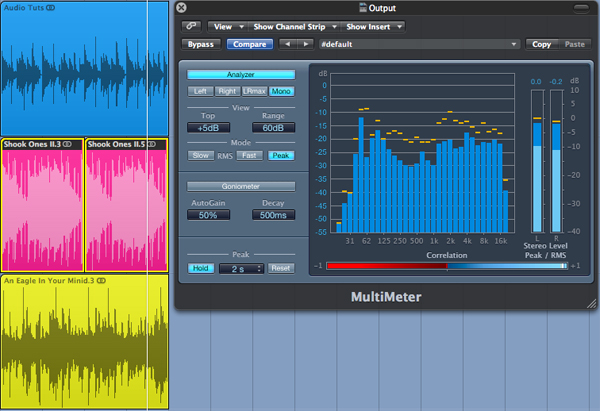The width and height of the screenshot is (600, 411).
Task: Click the Stereo Level Peak / RMS label
Action: coord(546,250)
